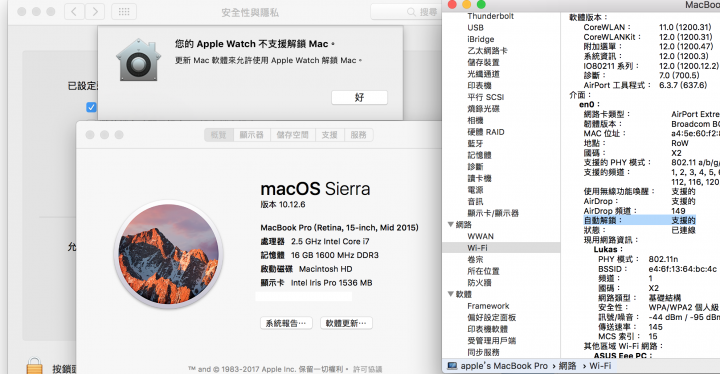The width and height of the screenshot is (720, 374).
Task: Select 乙太網路卡 in the sidebar
Action: (x=487, y=51)
